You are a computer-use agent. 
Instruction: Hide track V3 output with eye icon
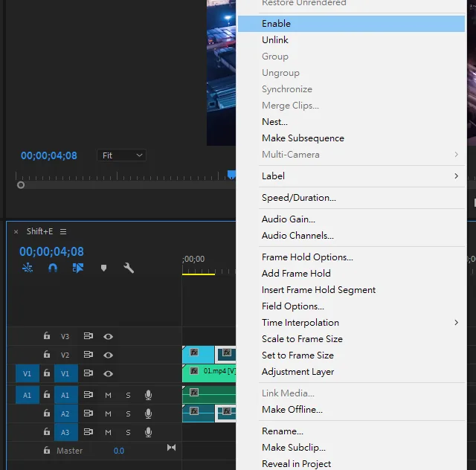[108, 337]
